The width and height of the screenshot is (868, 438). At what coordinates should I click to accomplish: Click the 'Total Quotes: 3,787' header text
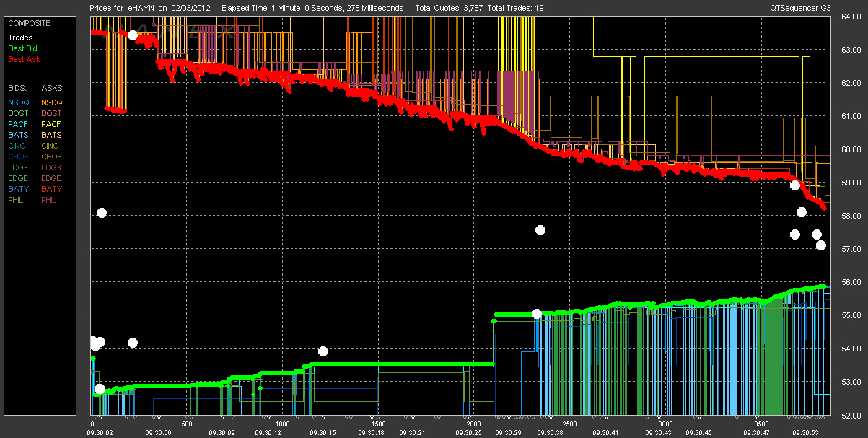click(447, 7)
